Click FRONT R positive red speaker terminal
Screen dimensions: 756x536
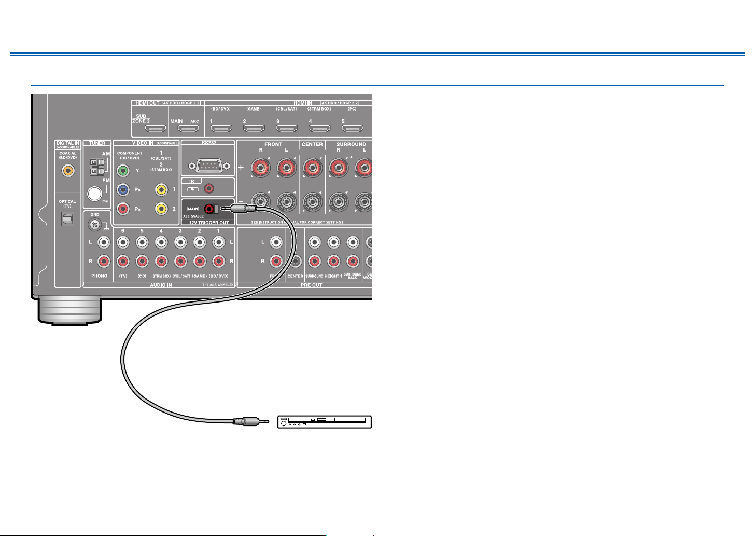(260, 168)
